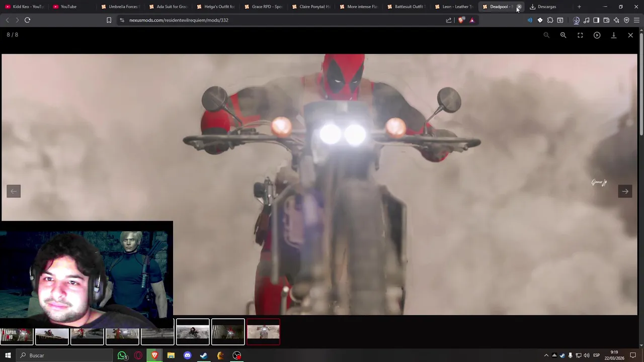Open the browser downloads toolbar icon
The height and width of the screenshot is (362, 644).
click(x=577, y=20)
